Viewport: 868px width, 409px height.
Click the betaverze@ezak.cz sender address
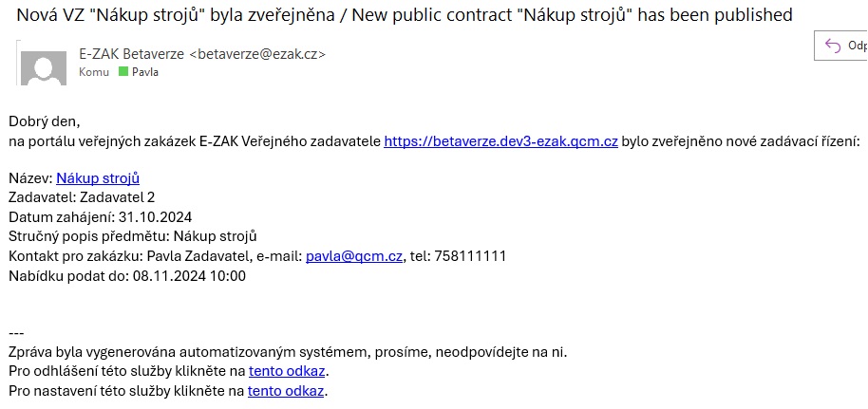click(x=257, y=54)
